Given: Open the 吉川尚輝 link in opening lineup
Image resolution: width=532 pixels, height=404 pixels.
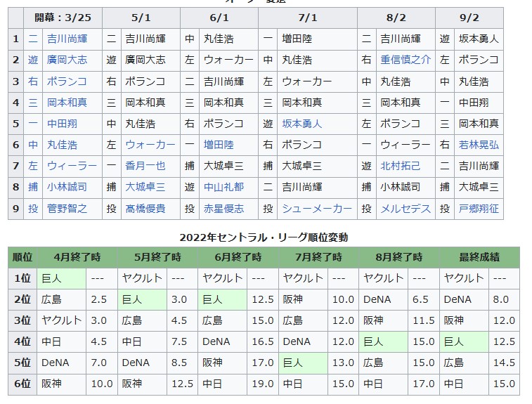Looking at the screenshot, I should coord(67,39).
